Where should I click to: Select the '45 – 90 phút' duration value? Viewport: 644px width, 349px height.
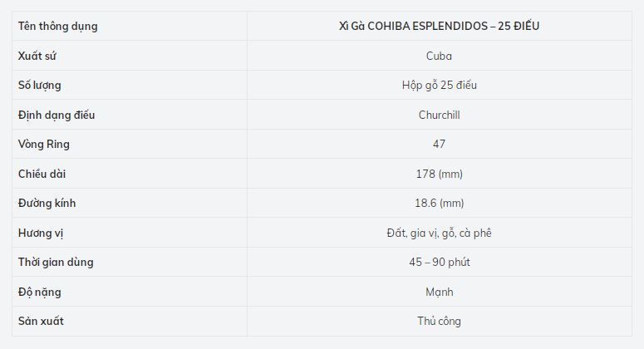point(439,263)
